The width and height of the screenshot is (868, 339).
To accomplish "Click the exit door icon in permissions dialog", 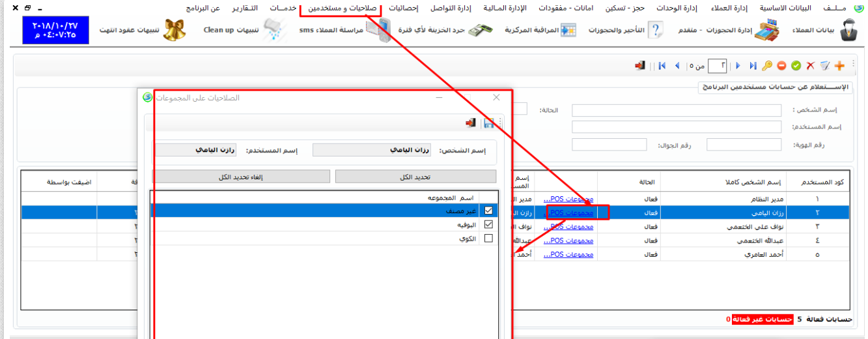I will [x=471, y=123].
